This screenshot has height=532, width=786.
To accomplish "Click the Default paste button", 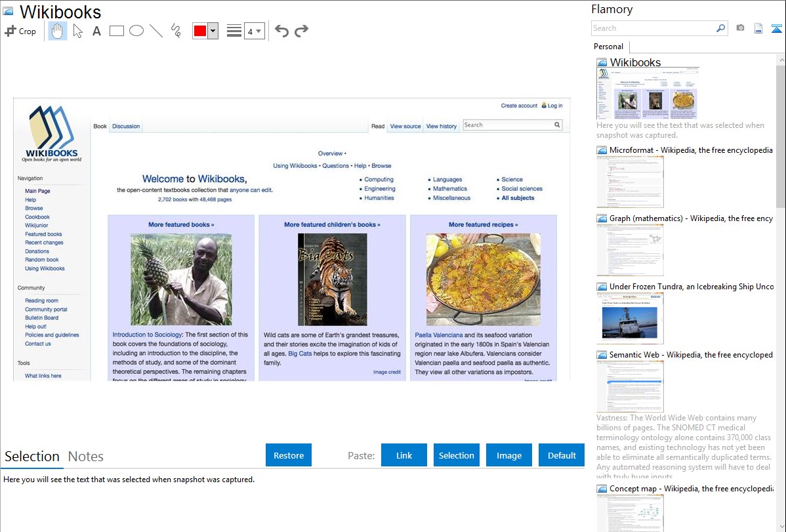I will click(562, 455).
